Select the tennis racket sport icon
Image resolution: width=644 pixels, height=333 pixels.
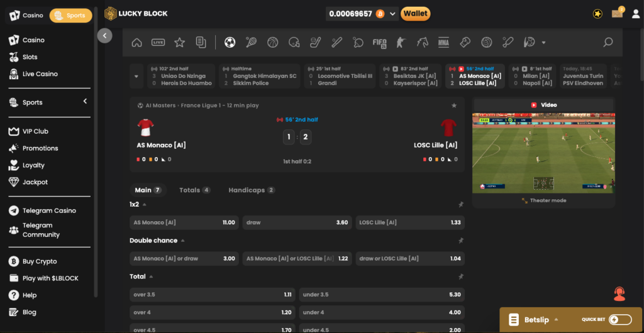pyautogui.click(x=252, y=42)
